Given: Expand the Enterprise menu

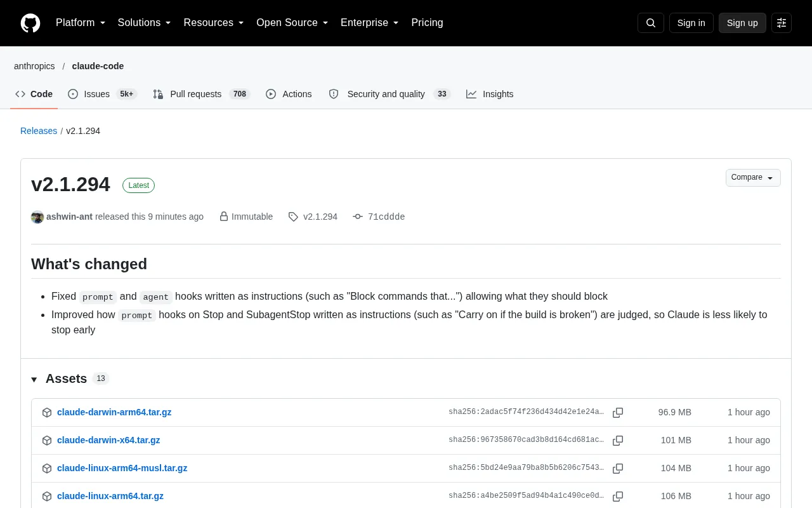Looking at the screenshot, I should point(370,23).
